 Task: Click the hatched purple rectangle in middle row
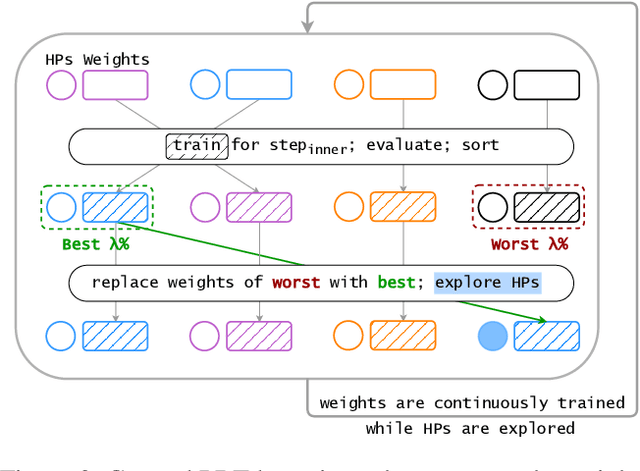pyautogui.click(x=258, y=207)
